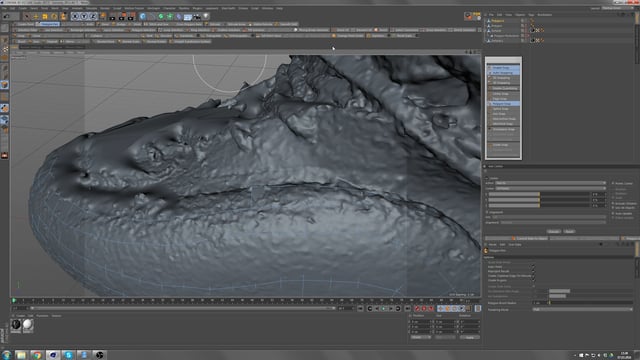Open the Objects menu in Object Manager
Viewport: 640px width, 360px height.
pos(520,15)
